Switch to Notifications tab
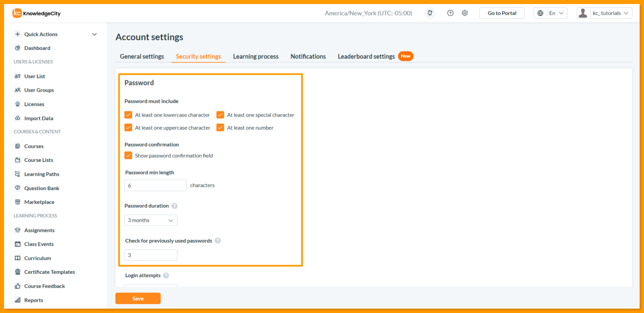 308,56
